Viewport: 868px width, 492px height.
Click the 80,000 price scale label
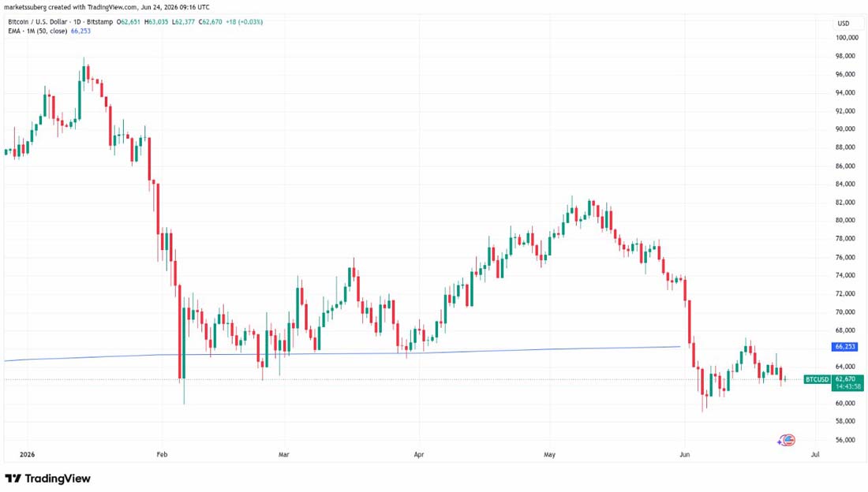[845, 220]
